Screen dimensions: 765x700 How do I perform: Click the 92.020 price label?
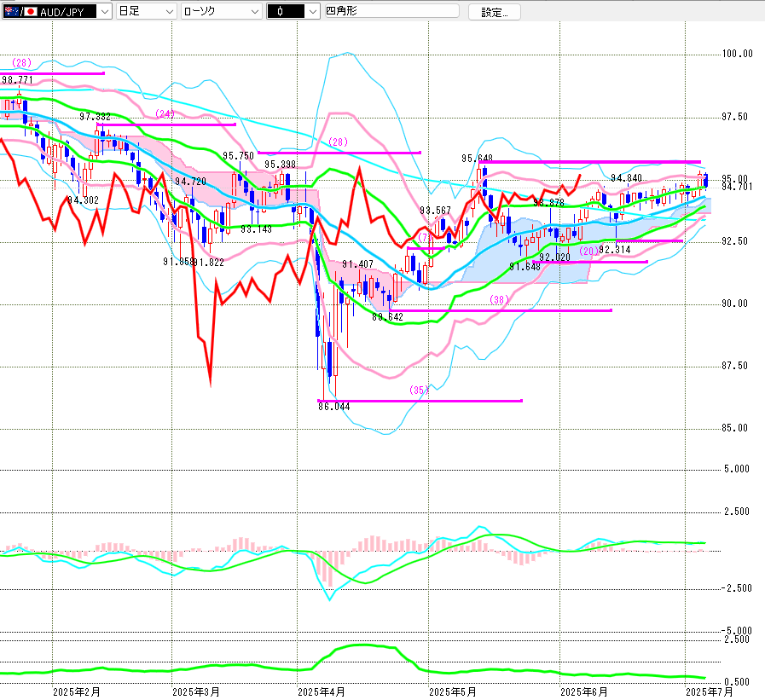(x=554, y=257)
